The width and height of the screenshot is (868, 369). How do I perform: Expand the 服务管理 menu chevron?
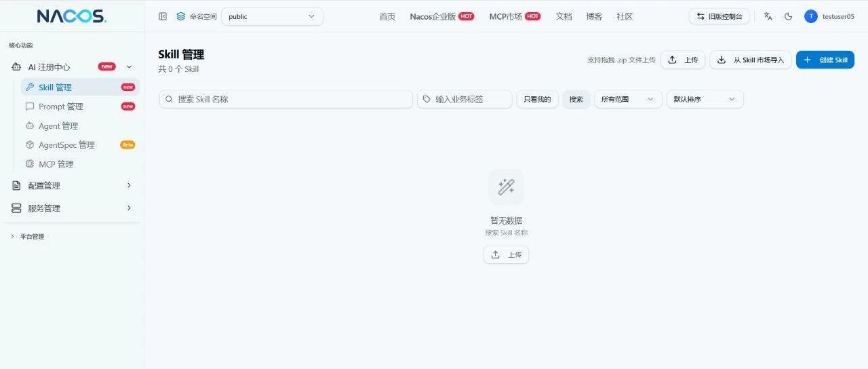click(130, 208)
